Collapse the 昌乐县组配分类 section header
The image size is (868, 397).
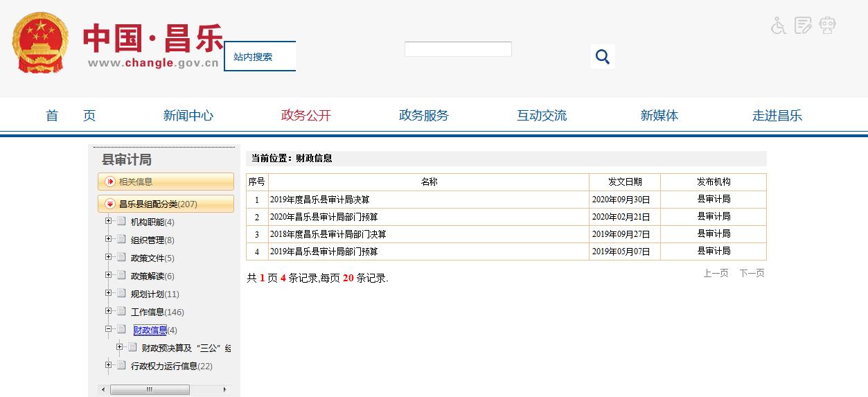[x=109, y=204]
